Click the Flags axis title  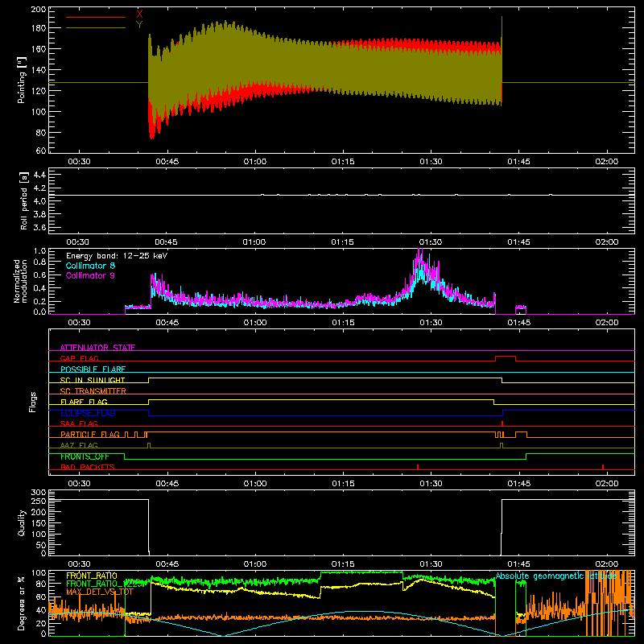tap(33, 402)
